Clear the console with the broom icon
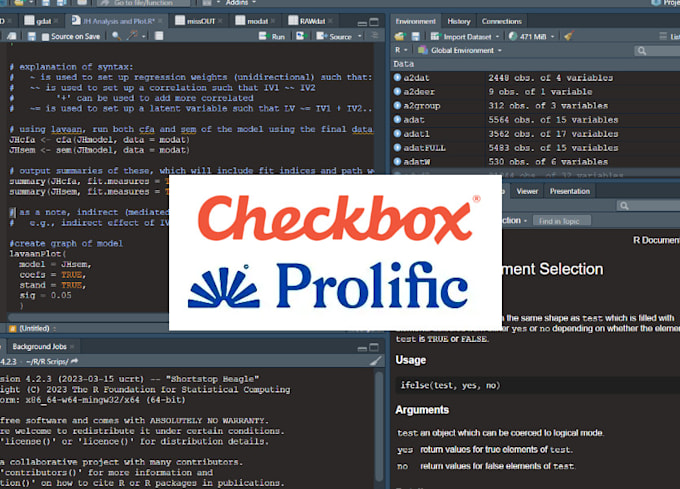This screenshot has height=489, width=680. pos(376,361)
